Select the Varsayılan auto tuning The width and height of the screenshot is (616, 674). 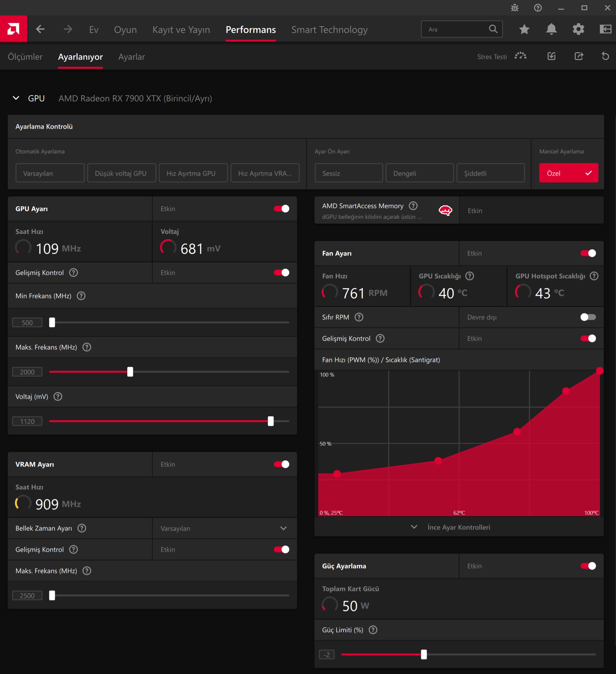[50, 173]
